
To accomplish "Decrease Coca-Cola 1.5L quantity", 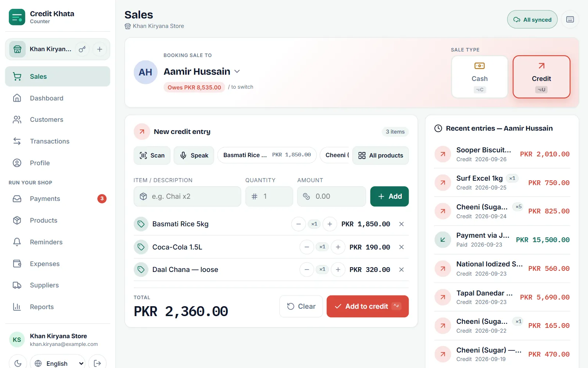I will (307, 247).
